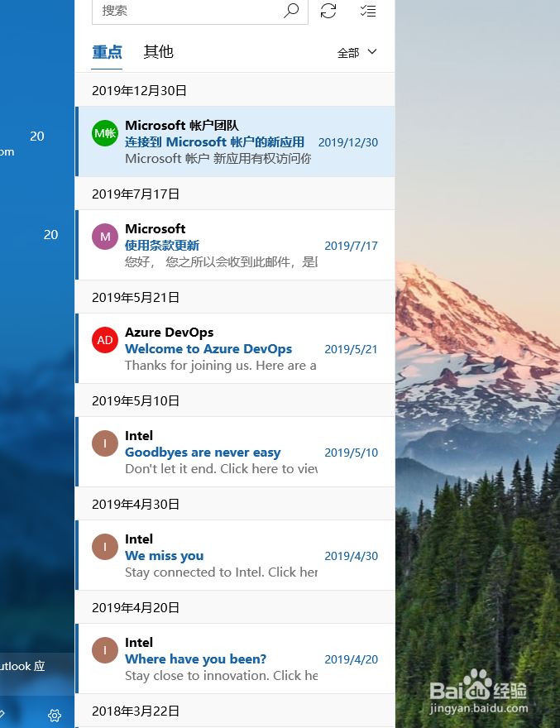Open settings gear in sidebar
This screenshot has height=728, width=560.
[x=55, y=715]
